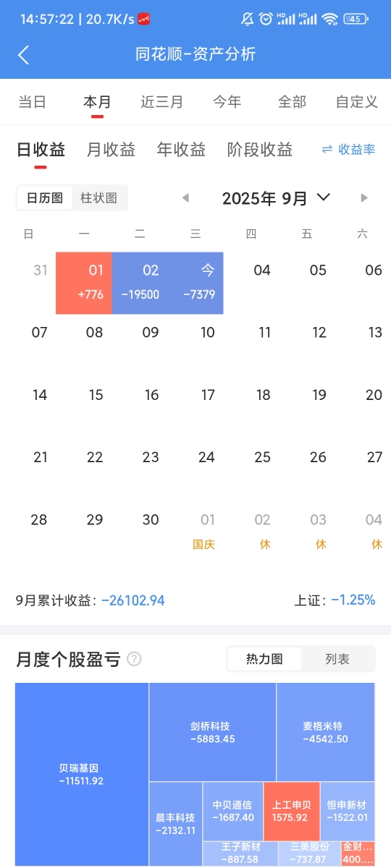Toggle display to 收益率
Image resolution: width=391 pixels, height=868 pixels.
pos(348,150)
